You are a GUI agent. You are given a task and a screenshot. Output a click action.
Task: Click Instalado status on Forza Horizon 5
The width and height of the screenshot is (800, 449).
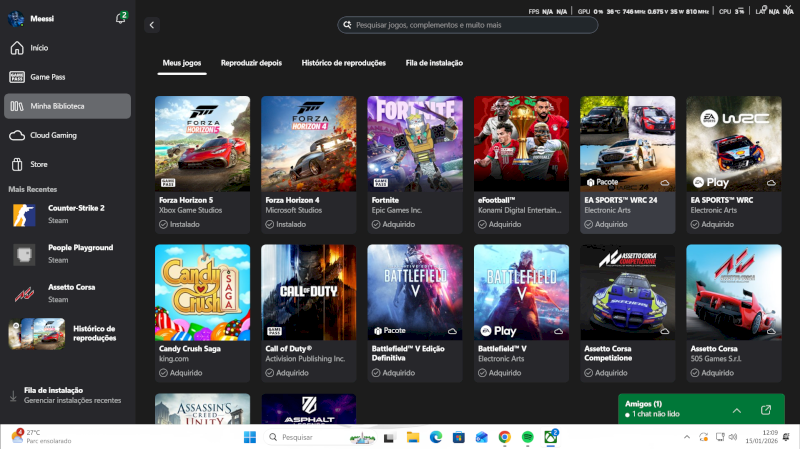point(179,224)
